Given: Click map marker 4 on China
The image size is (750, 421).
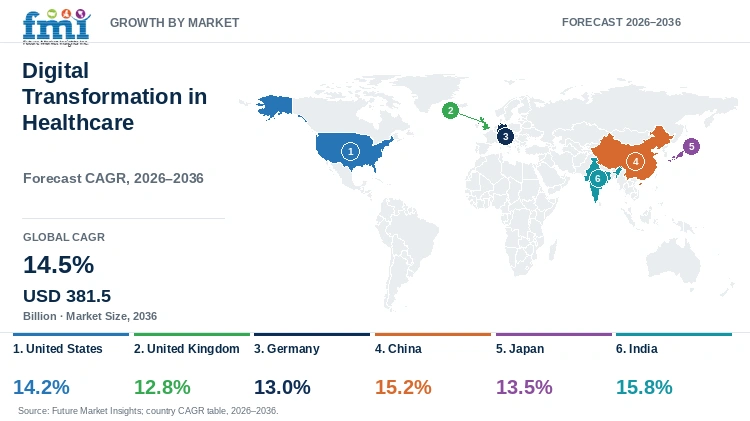Looking at the screenshot, I should pyautogui.click(x=635, y=162).
